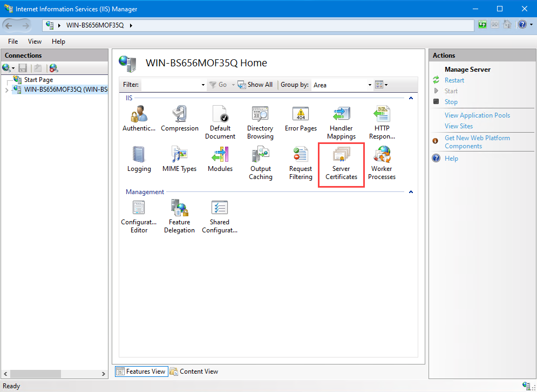Click the address bar arrow after server name
537x392 pixels.
coord(131,25)
